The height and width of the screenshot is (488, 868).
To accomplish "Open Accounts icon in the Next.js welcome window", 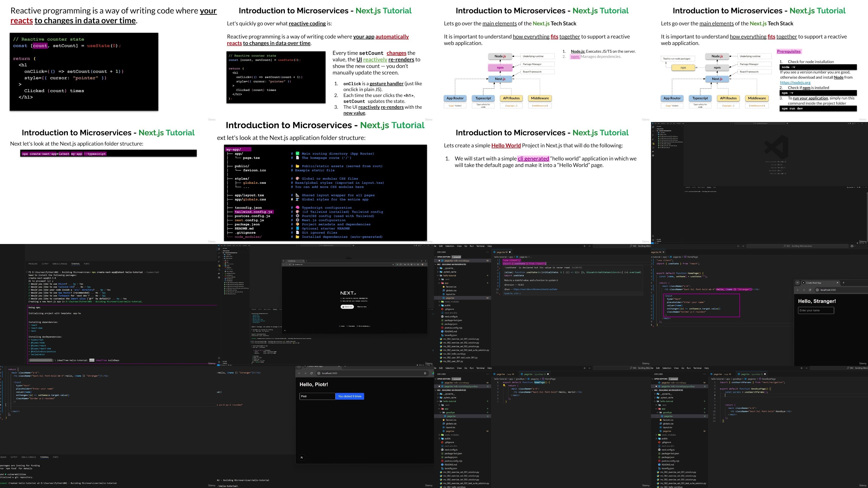I will point(219,358).
